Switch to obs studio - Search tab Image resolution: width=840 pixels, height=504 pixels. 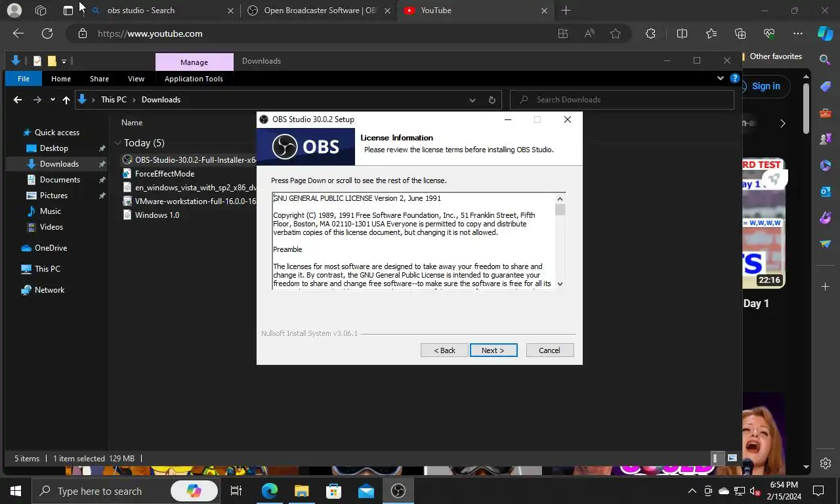(161, 10)
